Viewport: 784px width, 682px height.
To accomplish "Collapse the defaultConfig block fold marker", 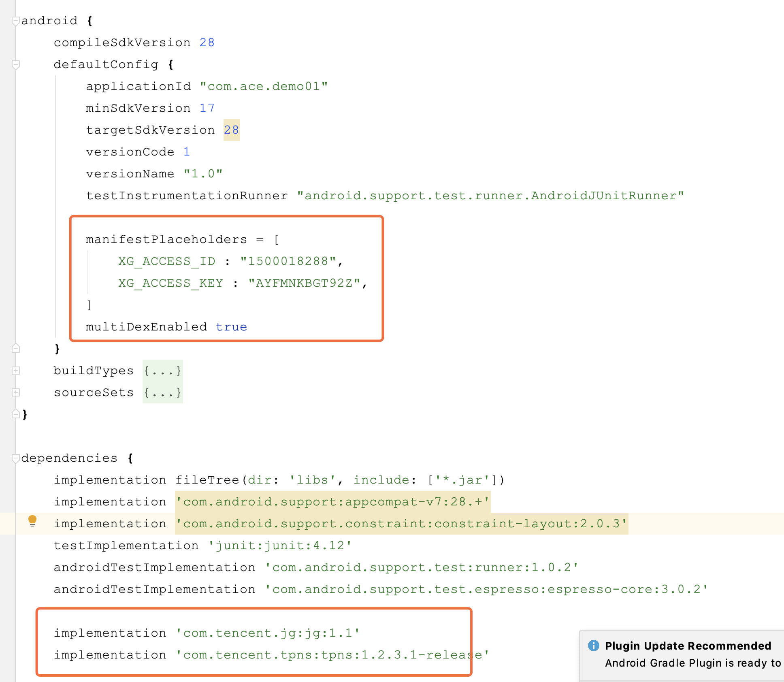I will (x=15, y=64).
